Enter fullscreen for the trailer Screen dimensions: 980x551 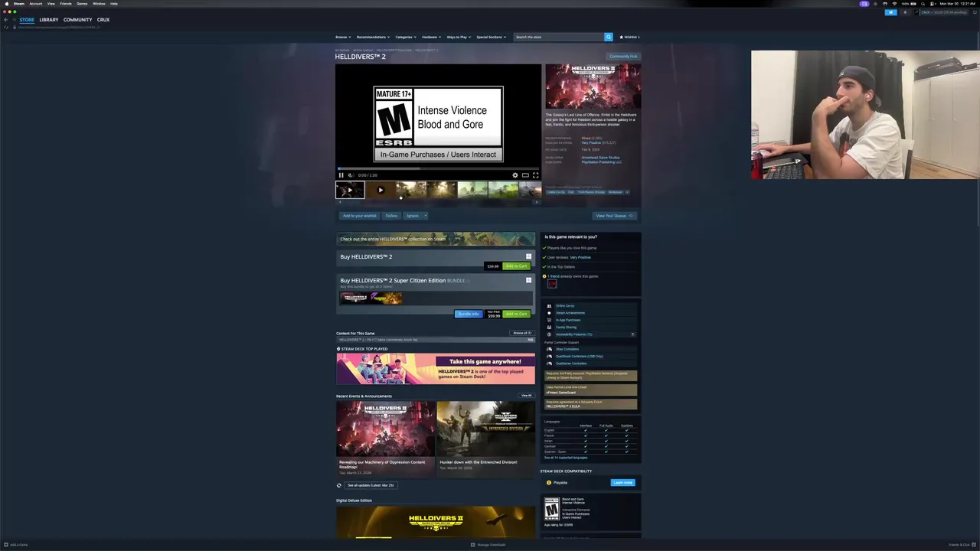tap(535, 175)
